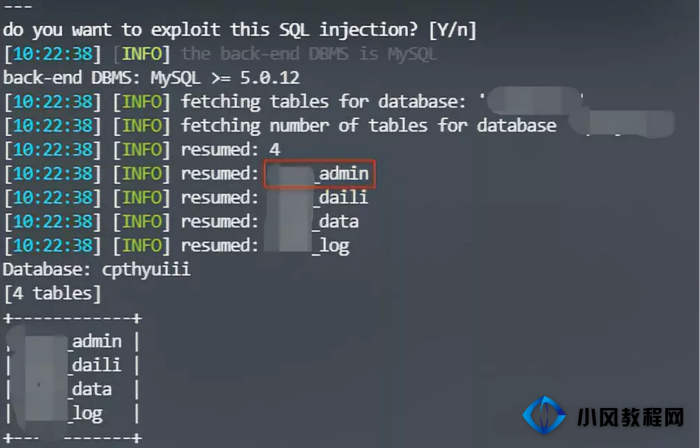This screenshot has width=700, height=448.
Task: Click the resumed _data log entry
Action: click(181, 222)
